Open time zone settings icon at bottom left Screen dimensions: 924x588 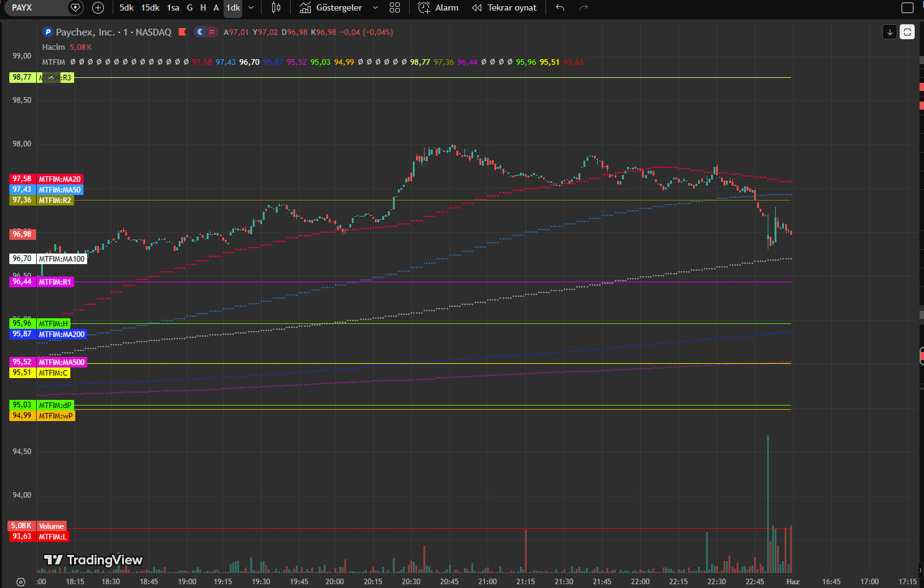[x=21, y=582]
